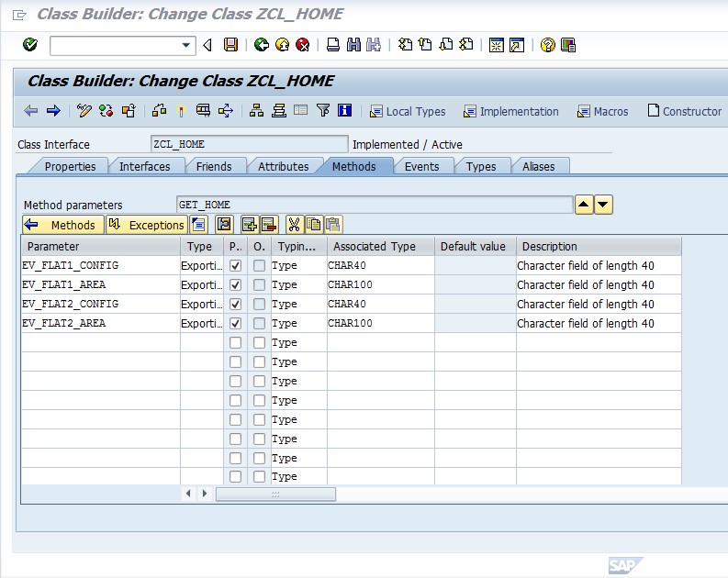Toggle Display/Change pencil icon

pyautogui.click(x=84, y=111)
